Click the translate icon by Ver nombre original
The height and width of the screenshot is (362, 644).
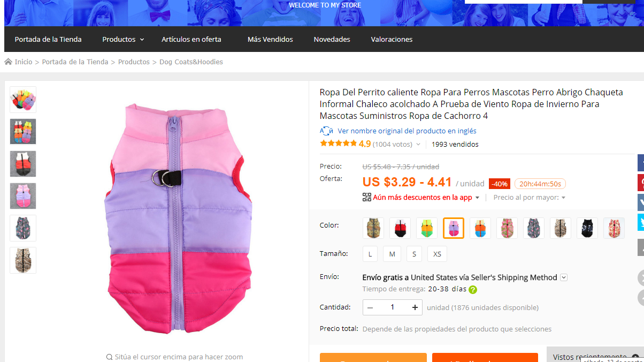(x=326, y=131)
